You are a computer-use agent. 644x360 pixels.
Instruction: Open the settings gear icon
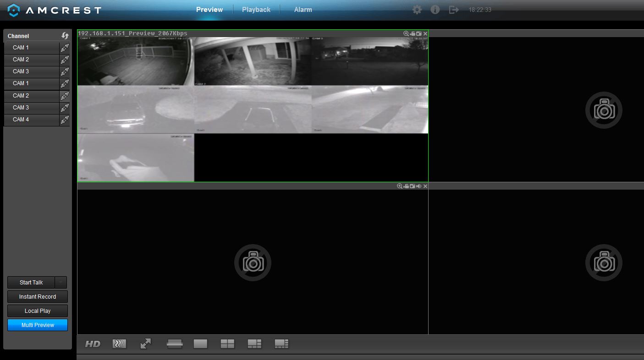tap(417, 10)
